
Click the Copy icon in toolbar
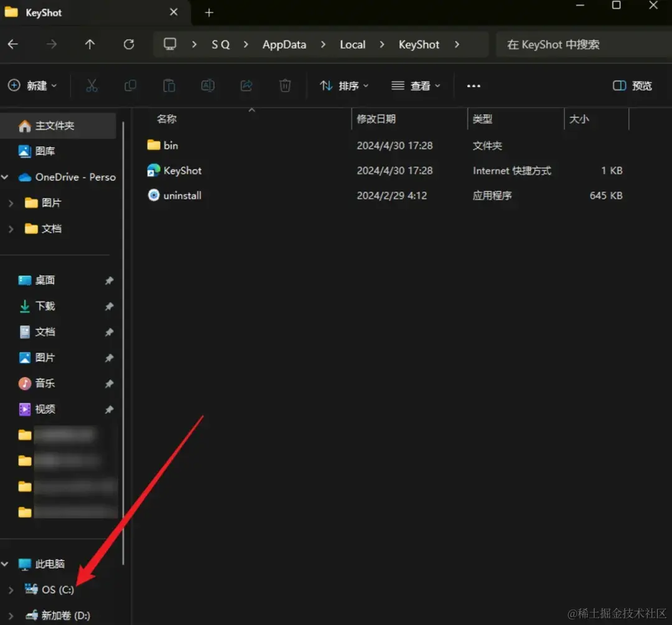tap(130, 86)
